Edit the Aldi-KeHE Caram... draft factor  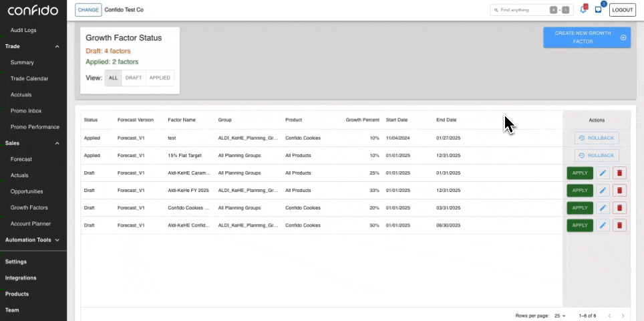pos(603,173)
